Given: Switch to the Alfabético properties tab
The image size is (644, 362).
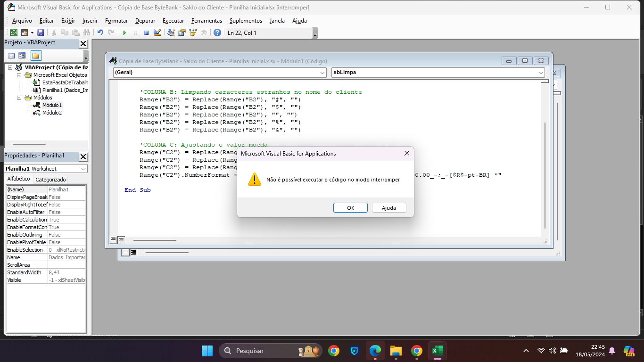Looking at the screenshot, I should [18, 179].
